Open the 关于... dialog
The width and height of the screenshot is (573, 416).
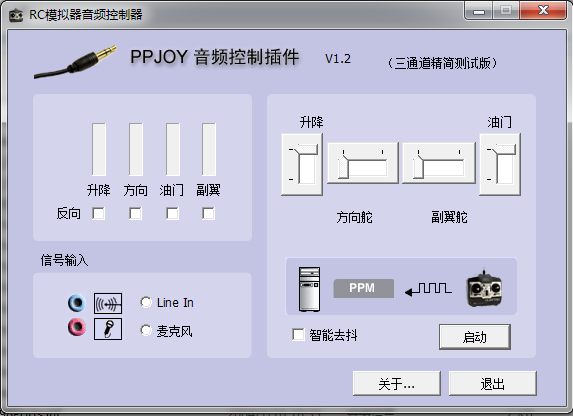[x=396, y=383]
